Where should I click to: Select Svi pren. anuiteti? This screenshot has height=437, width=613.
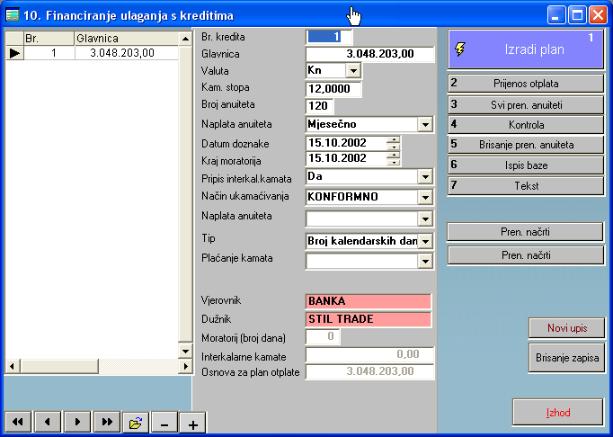[x=526, y=105]
